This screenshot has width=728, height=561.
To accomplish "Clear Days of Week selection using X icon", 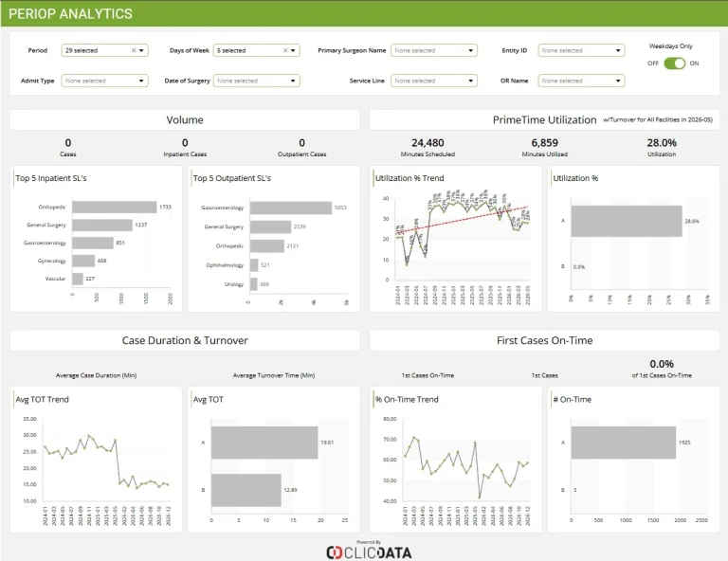I will point(285,50).
